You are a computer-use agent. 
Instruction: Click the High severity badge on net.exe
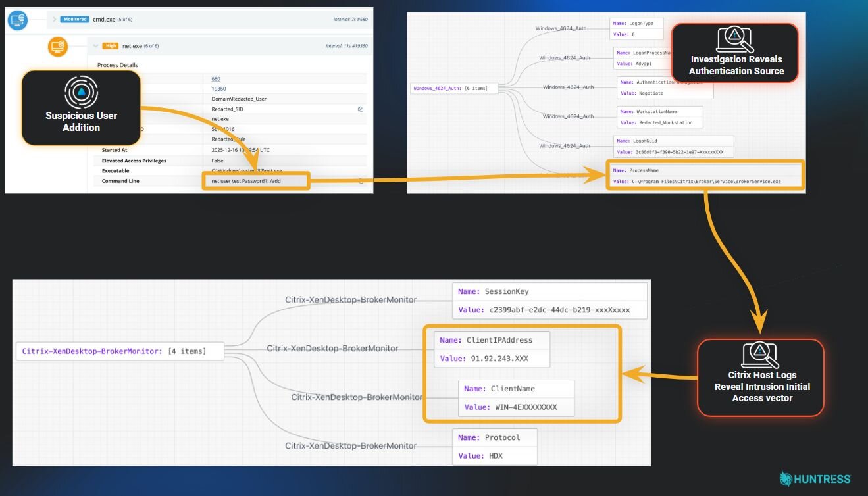111,46
